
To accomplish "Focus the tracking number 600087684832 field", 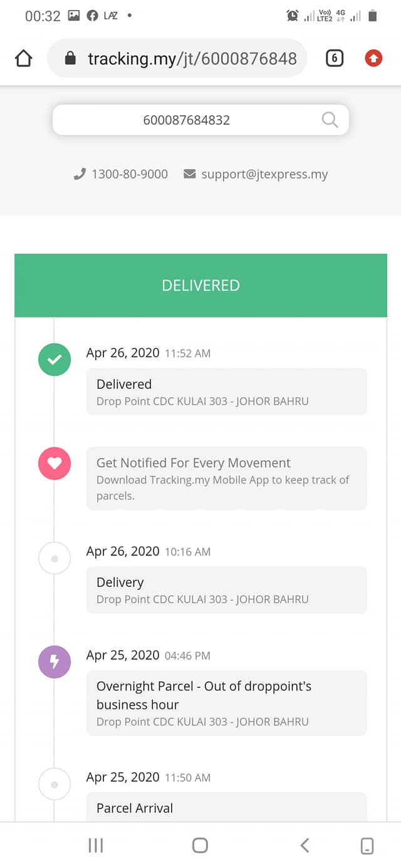I will [200, 120].
